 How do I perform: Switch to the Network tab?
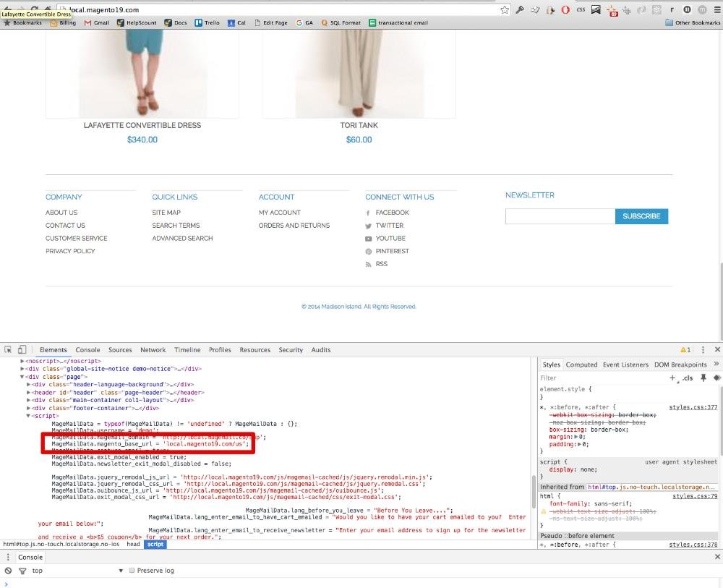pos(153,350)
